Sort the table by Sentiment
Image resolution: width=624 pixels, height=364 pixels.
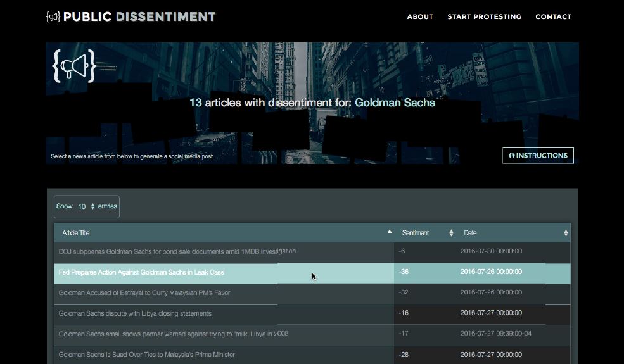click(x=425, y=233)
